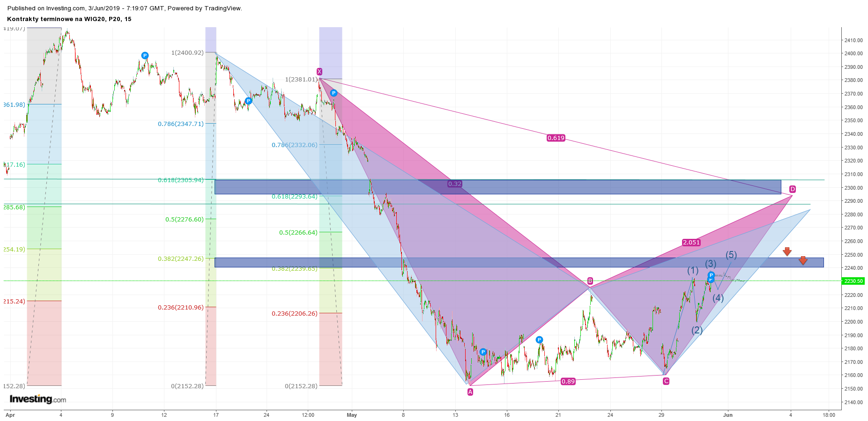Select harmonic pattern point D

coord(793,189)
